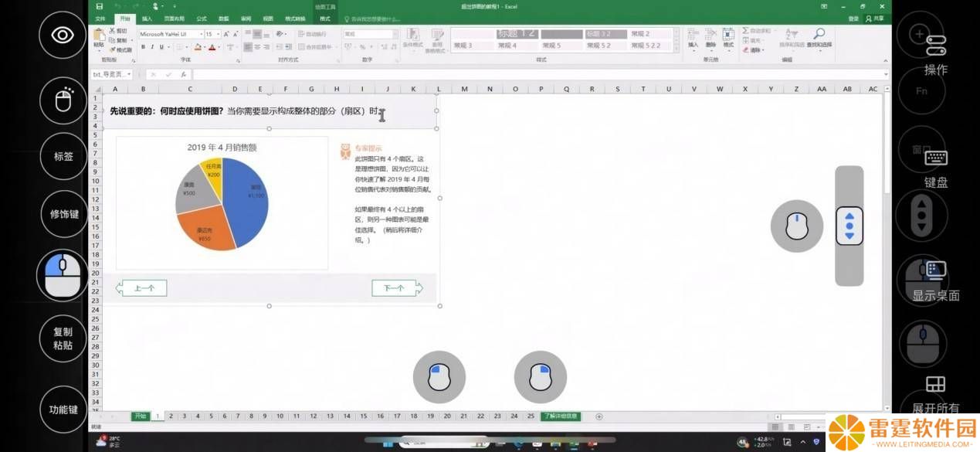Tap the Fn circular overlay button
Screen dimensions: 980x452
tap(921, 91)
